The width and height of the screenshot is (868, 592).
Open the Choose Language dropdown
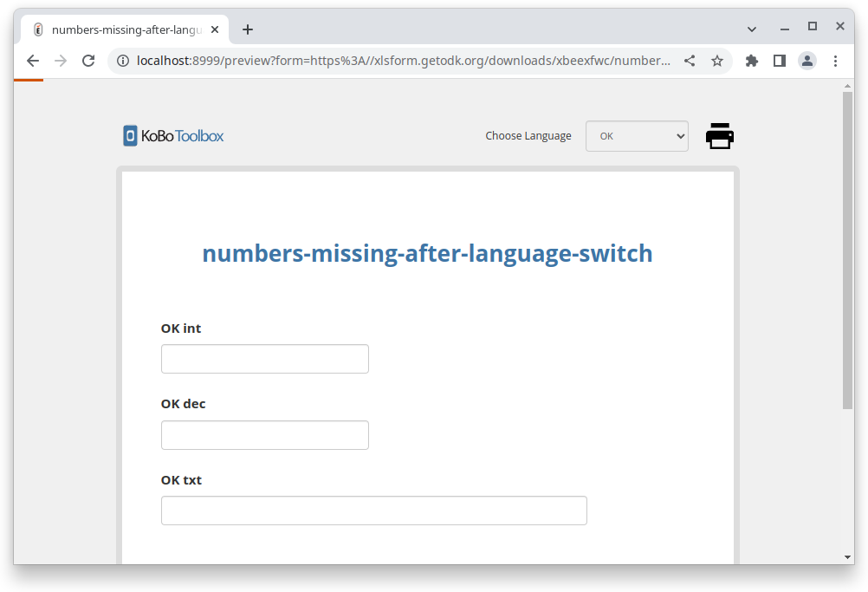(x=637, y=136)
